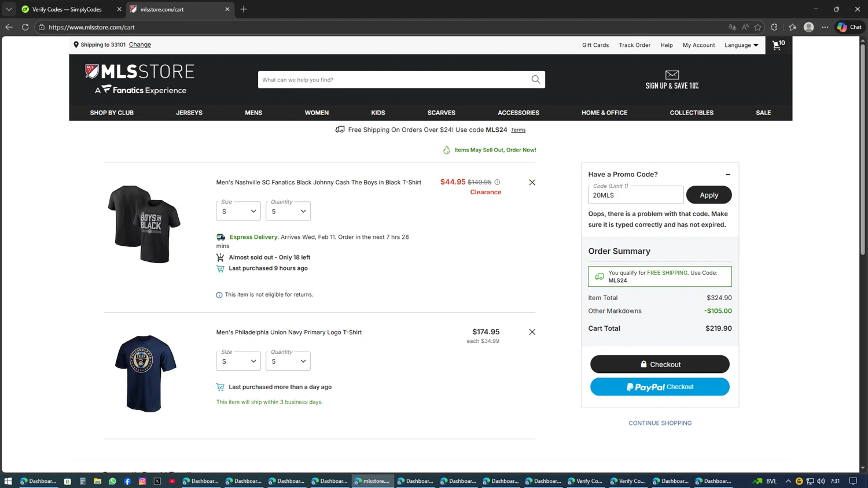Image resolution: width=868 pixels, height=488 pixels.
Task: Click the envelope Sign Up & Save icon
Action: coord(672,75)
